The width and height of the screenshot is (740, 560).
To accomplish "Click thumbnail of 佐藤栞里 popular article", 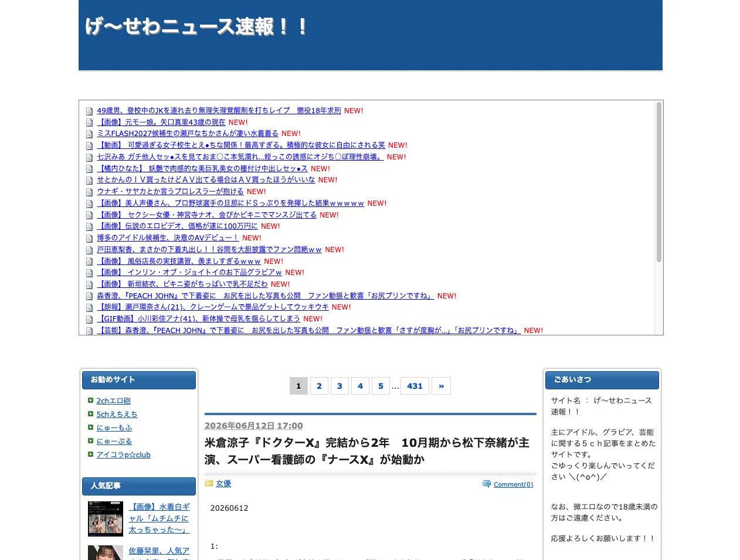I will point(106,553).
